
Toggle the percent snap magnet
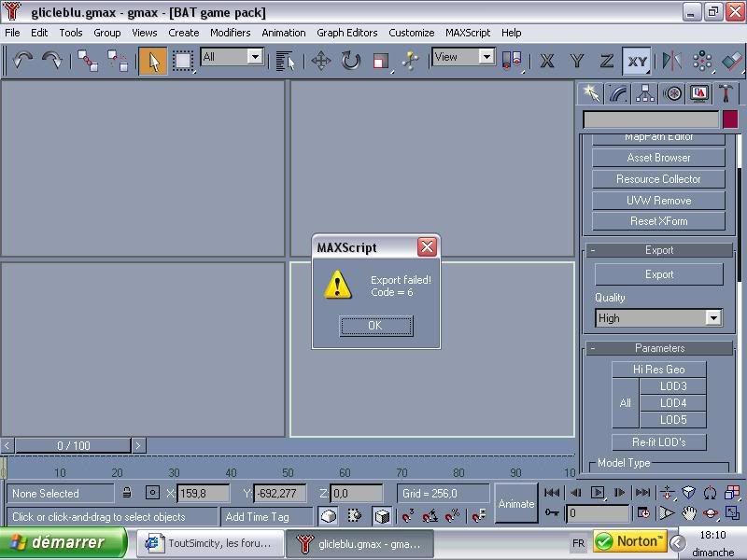coord(452,516)
